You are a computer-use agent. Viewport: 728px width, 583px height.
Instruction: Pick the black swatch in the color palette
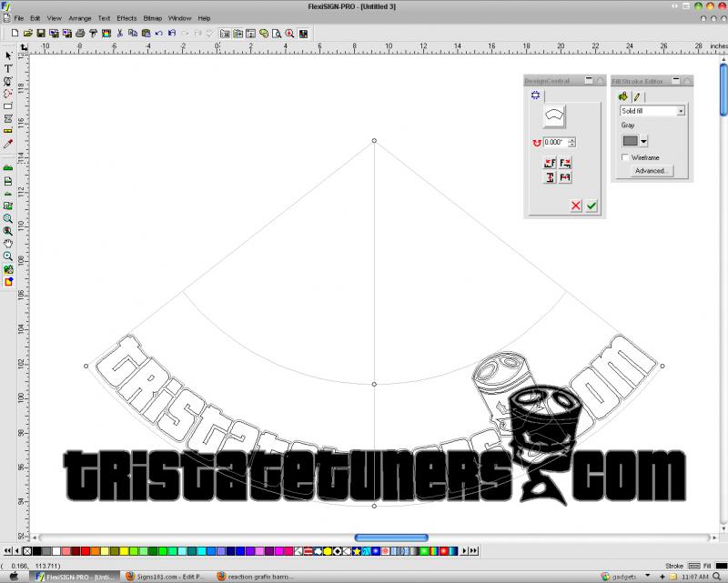coord(36,551)
